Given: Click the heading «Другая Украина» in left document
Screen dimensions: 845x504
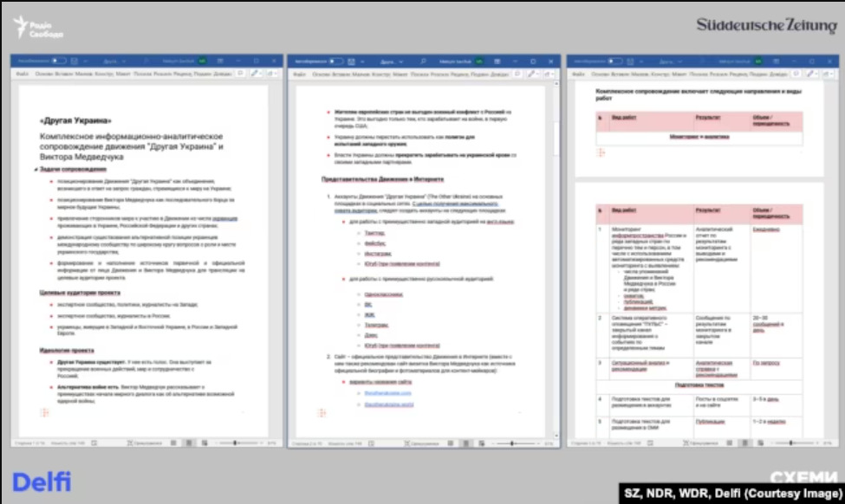Looking at the screenshot, I should pyautogui.click(x=75, y=120).
